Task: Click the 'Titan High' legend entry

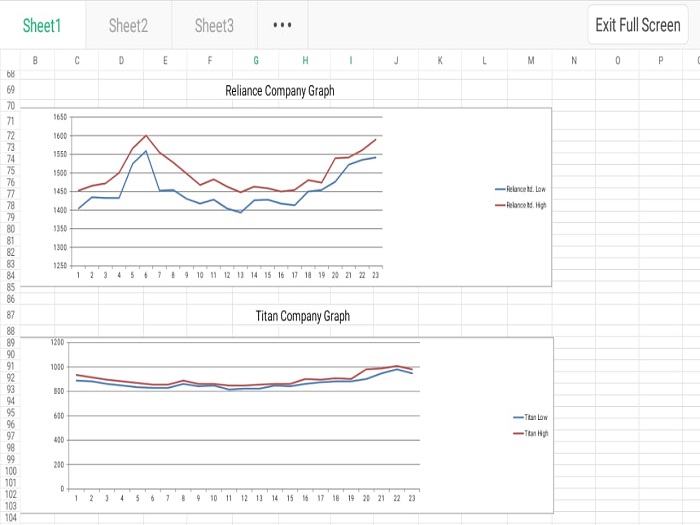Action: (530, 433)
